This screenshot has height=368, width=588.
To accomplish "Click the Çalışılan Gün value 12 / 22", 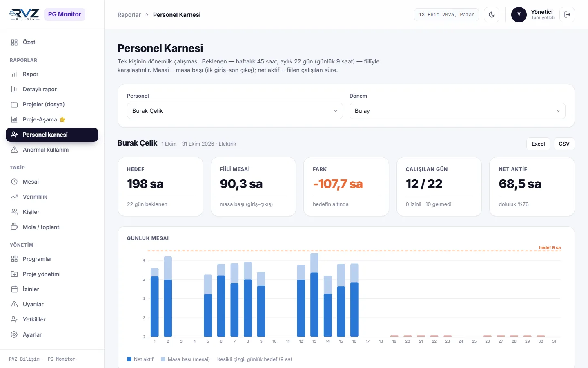I will (x=424, y=184).
